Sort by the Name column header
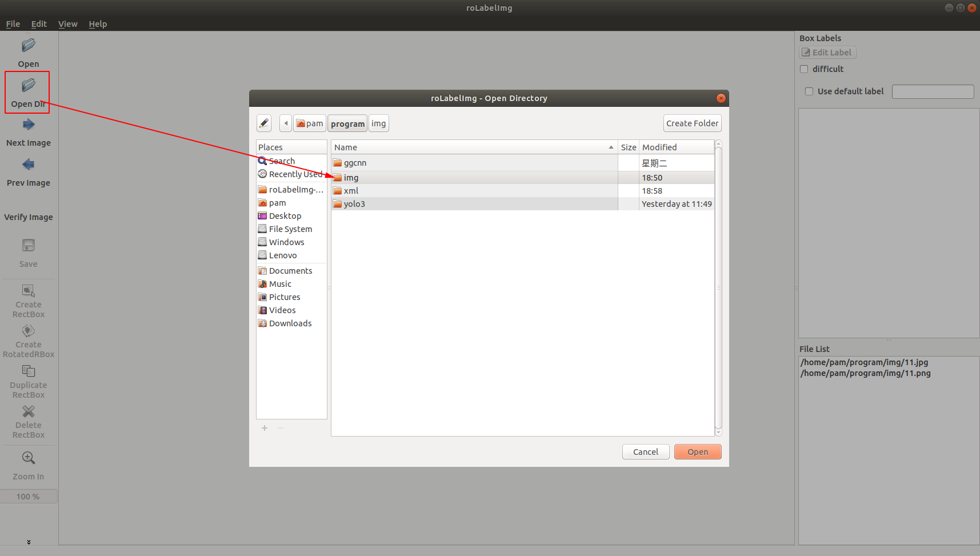 click(x=474, y=147)
